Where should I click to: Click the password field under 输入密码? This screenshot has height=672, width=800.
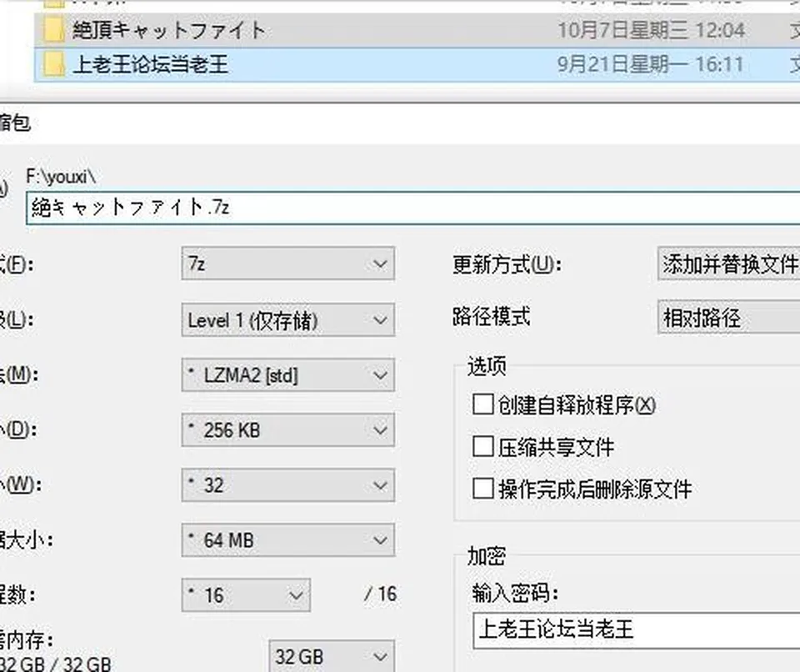[x=636, y=630]
